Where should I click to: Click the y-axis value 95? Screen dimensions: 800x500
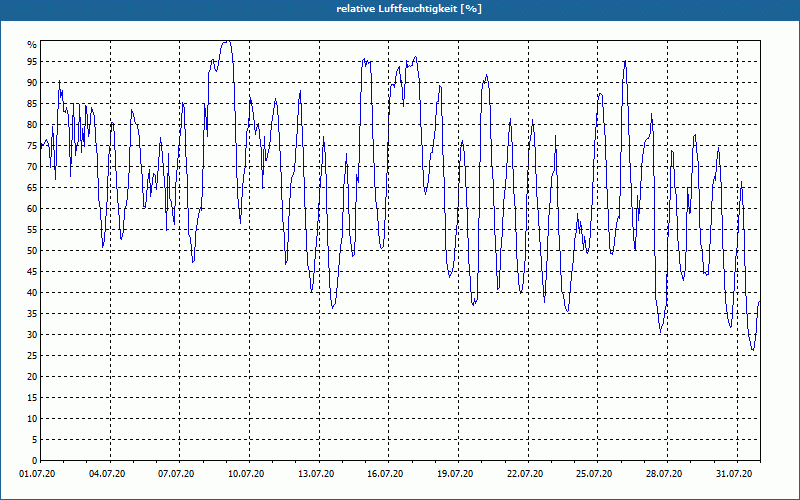32,62
